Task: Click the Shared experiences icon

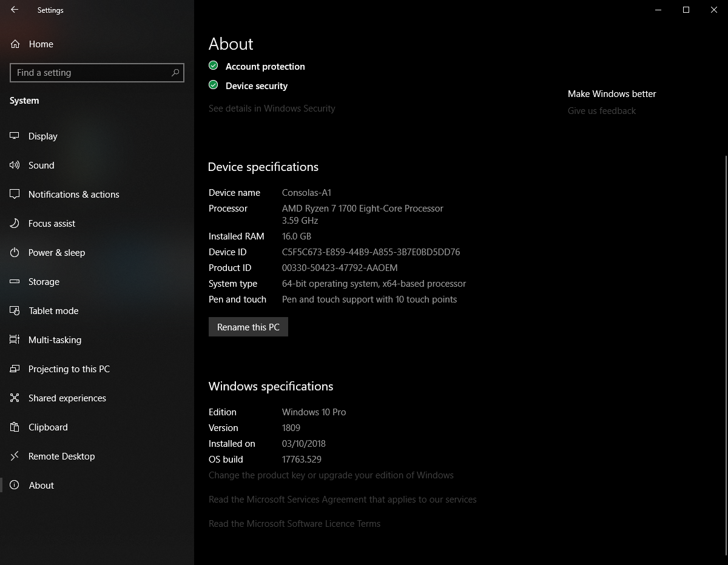Action: pyautogui.click(x=15, y=398)
